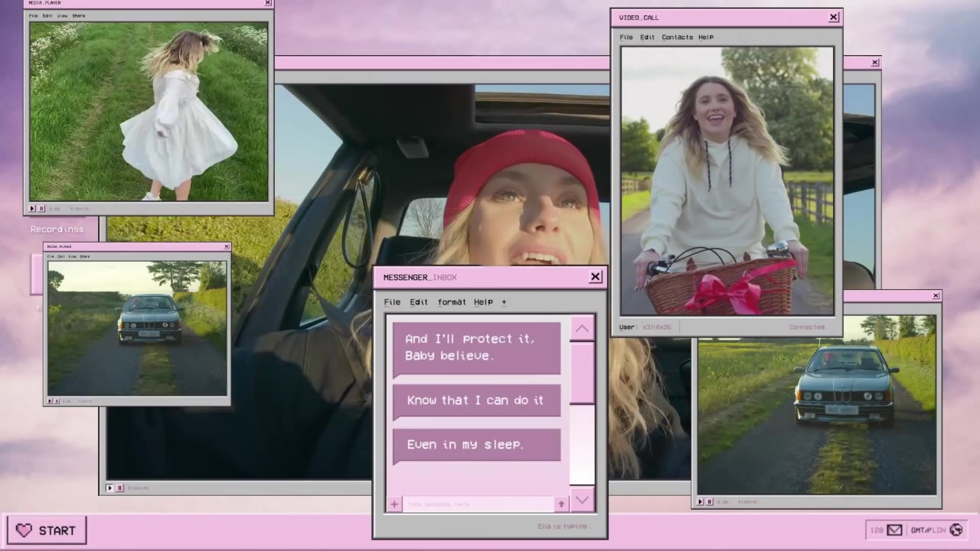The image size is (980, 551).
Task: Open Share menu in twirling girl Media Player
Action: (x=79, y=15)
